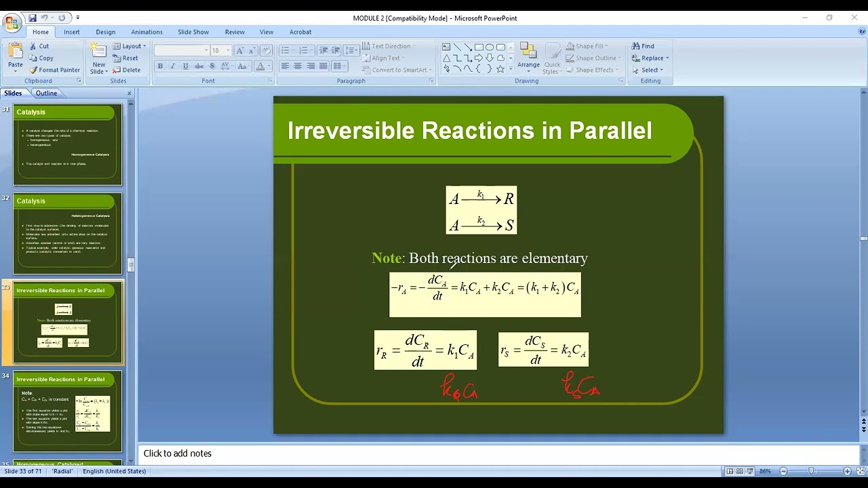Viewport: 868px width, 488px height.
Task: Delete the current slide
Action: click(126, 70)
